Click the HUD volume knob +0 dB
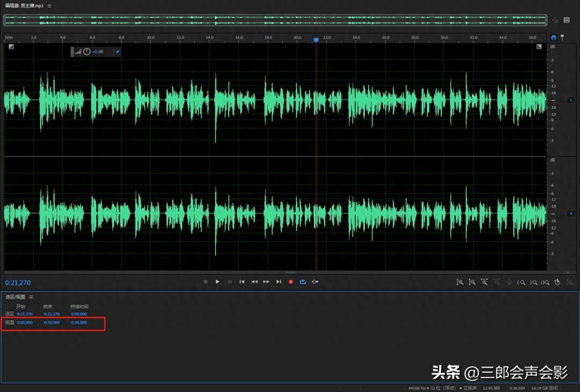 coord(87,52)
